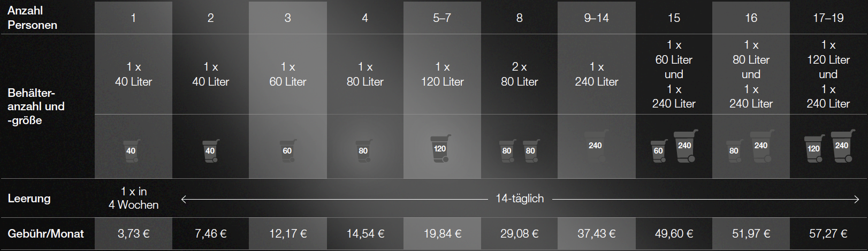The height and width of the screenshot is (251, 868).
Task: Click the 'Anzahl Personen' row header
Action: click(x=33, y=18)
